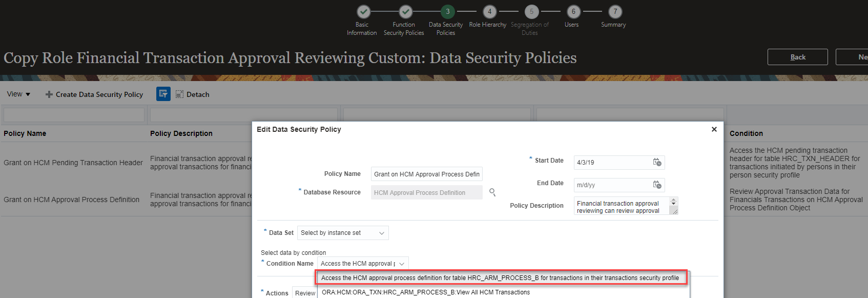Expand the Data Set dropdown

[x=381, y=233]
